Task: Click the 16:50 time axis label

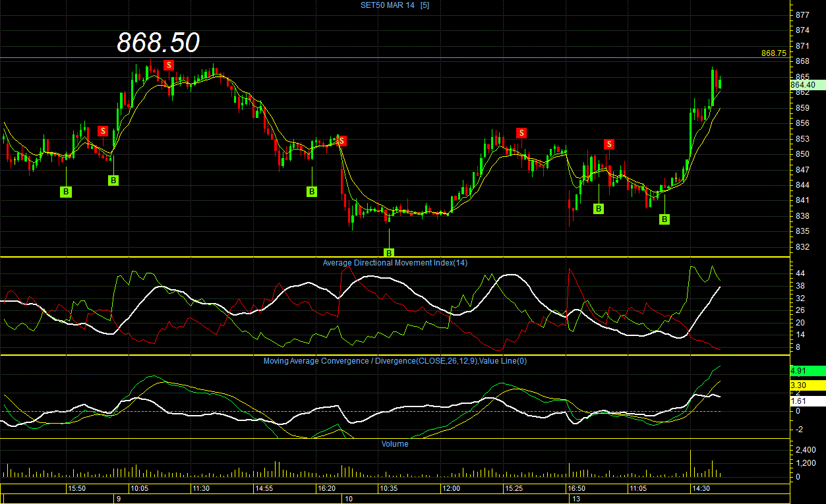Action: pos(576,489)
